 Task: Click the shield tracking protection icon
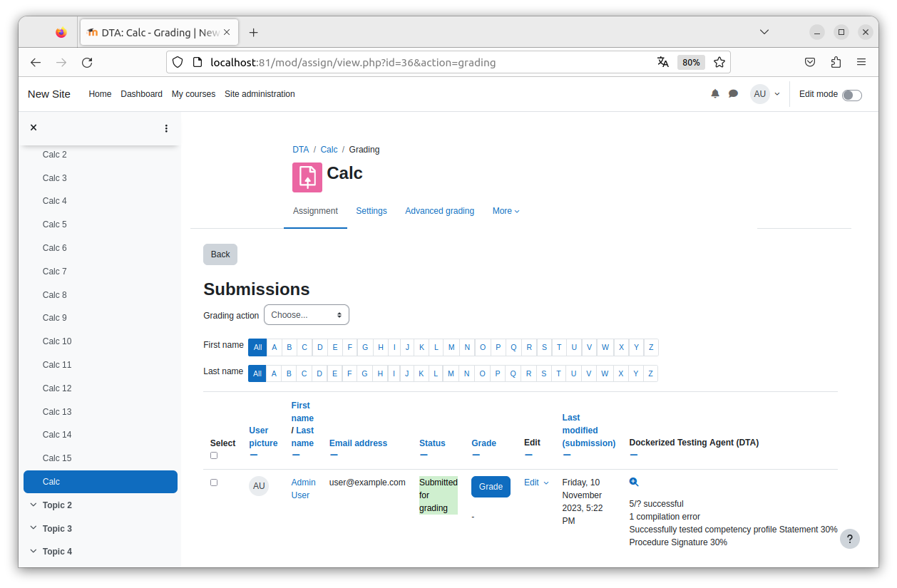tap(178, 63)
